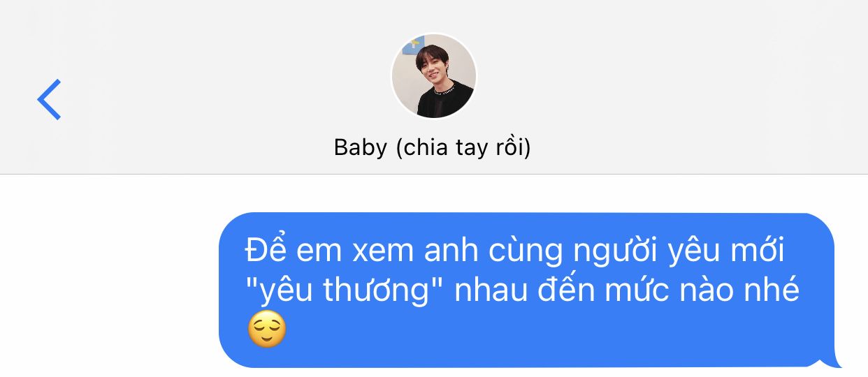Viewport: 868px width, 377px height.
Task: Click the relieved face emoji in message
Action: tap(267, 331)
